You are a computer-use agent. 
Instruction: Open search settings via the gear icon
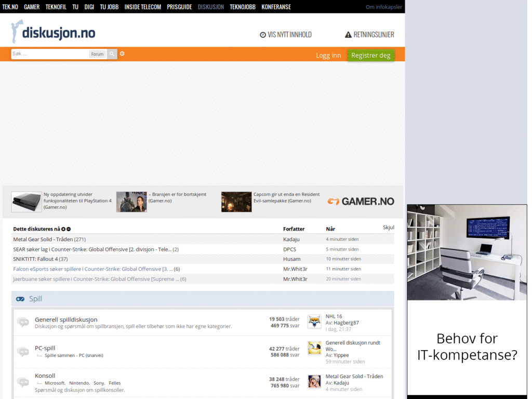122,54
